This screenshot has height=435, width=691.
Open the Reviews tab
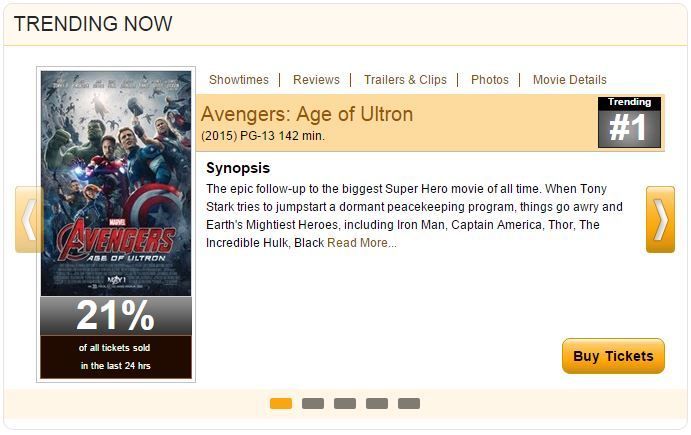click(316, 80)
